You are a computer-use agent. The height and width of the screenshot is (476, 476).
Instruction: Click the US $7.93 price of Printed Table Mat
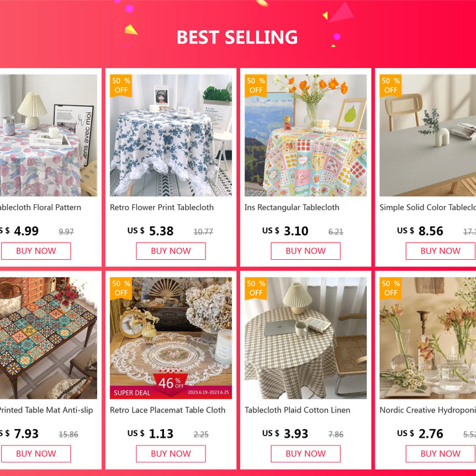[x=19, y=434]
